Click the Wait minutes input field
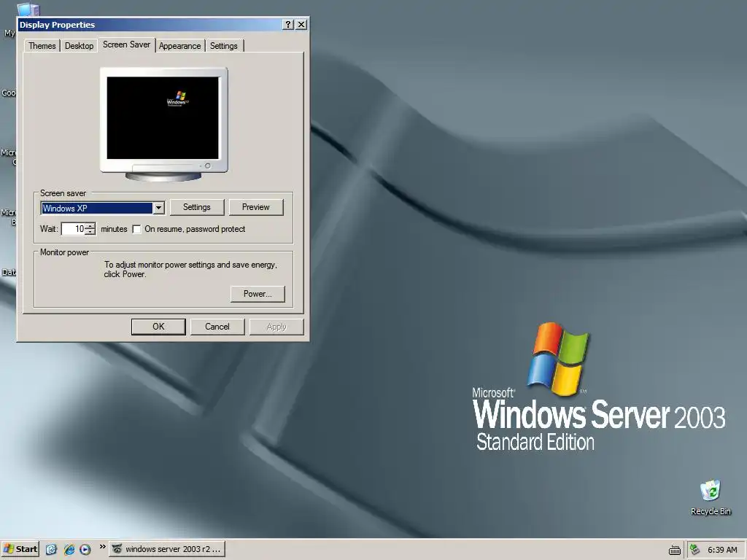Image resolution: width=747 pixels, height=560 pixels. coord(74,229)
